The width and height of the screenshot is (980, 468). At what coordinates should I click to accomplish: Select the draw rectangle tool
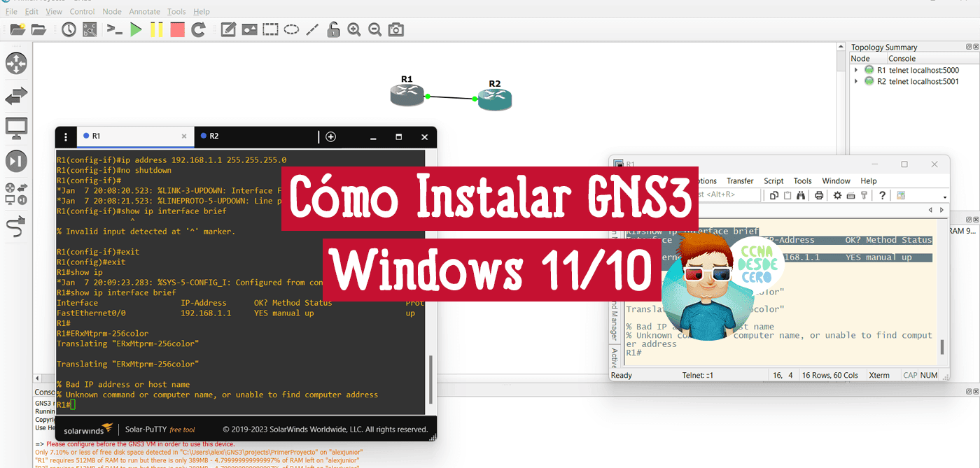(270, 29)
